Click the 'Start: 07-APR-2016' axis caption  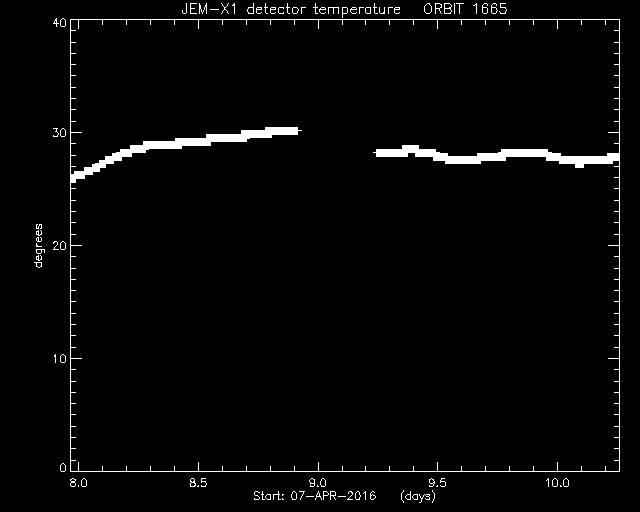(314, 496)
